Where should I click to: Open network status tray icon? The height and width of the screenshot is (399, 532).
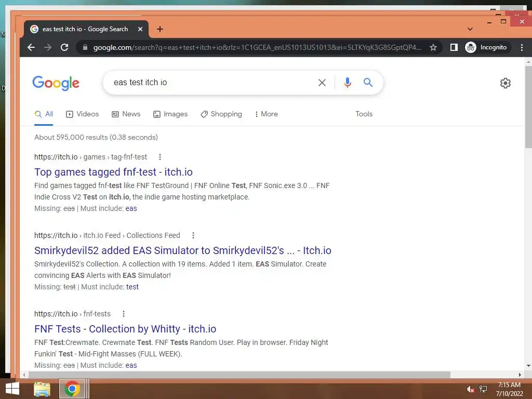pos(483,389)
